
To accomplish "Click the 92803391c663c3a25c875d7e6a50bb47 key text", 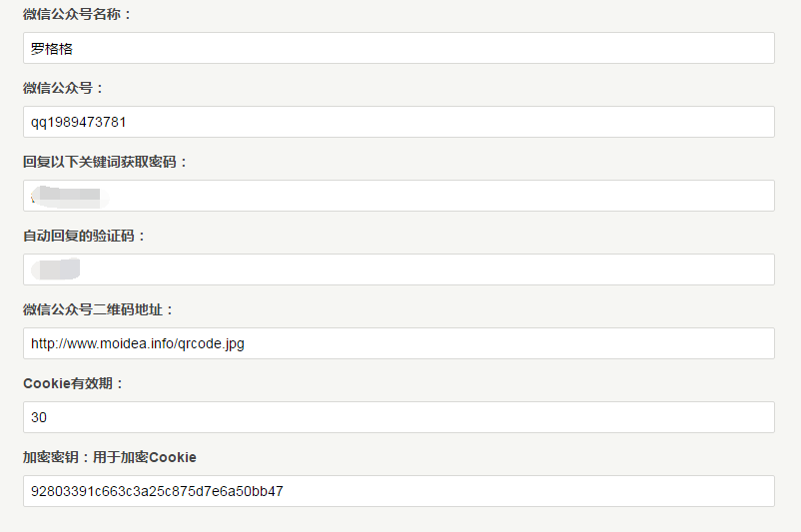I will [157, 491].
